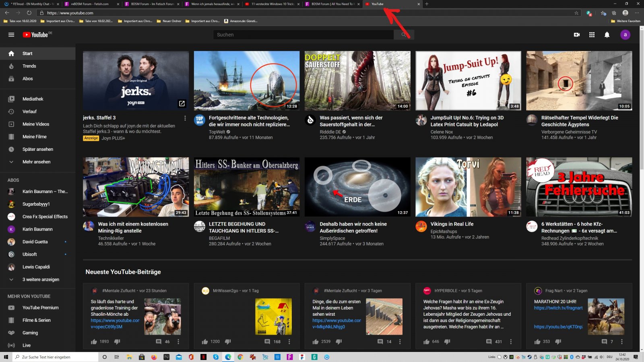Viewport: 644px width, 362px height.
Task: Dislike the HYPERBOLE community post
Action: click(447, 341)
